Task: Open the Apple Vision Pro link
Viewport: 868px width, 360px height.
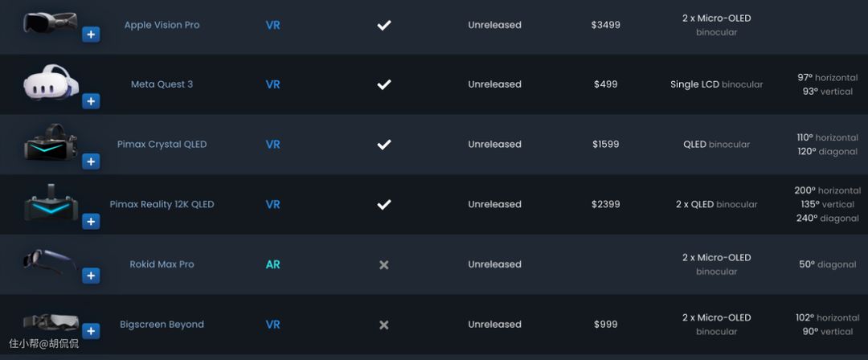Action: point(162,25)
